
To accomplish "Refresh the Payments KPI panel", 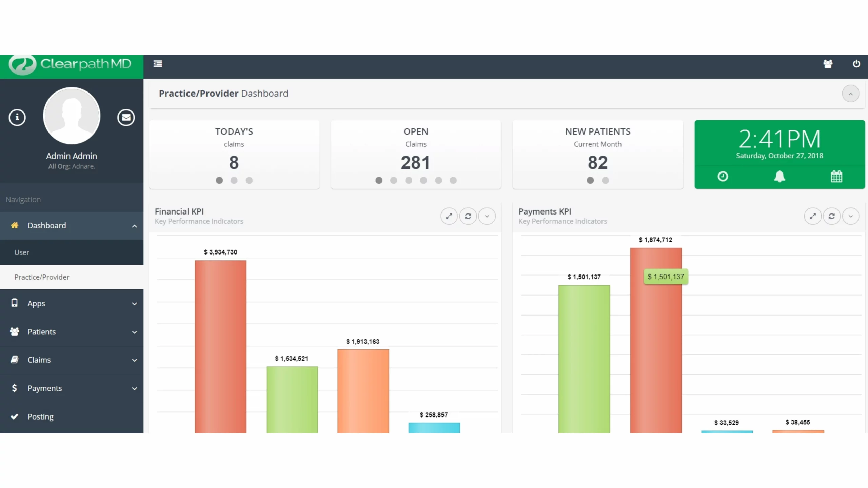I will 831,216.
